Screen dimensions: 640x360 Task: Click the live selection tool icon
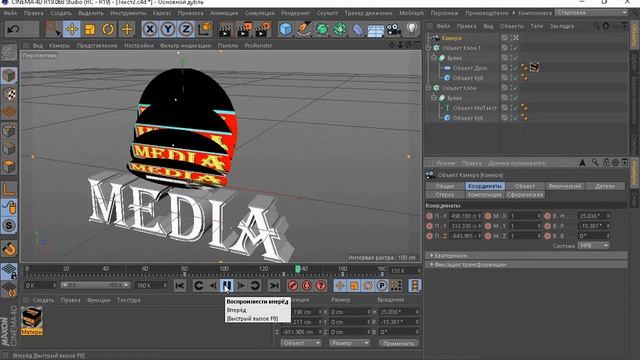(53, 29)
